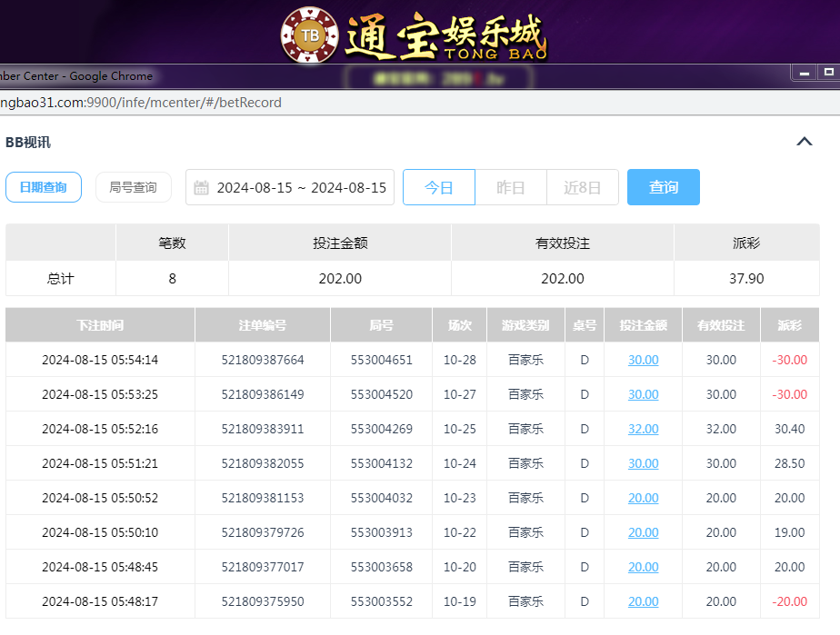Screen dimensions: 840x635
Task: Click the 派彩 column header in records table
Action: pyautogui.click(x=789, y=325)
